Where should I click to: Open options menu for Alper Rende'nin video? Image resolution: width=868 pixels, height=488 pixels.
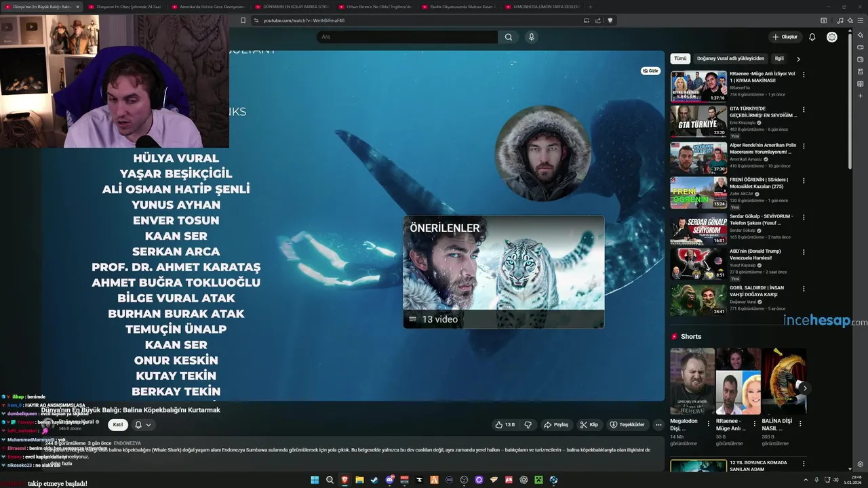point(804,145)
